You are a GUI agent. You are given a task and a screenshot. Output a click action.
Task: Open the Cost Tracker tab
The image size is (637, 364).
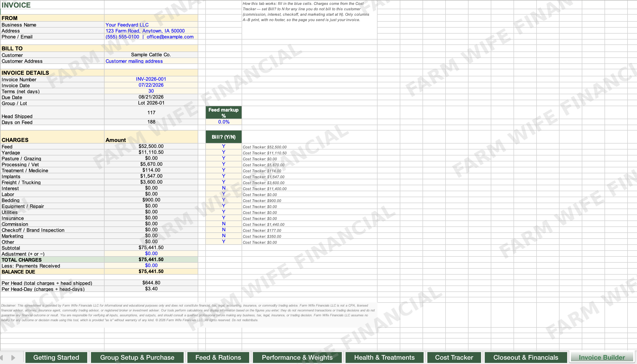(x=454, y=357)
